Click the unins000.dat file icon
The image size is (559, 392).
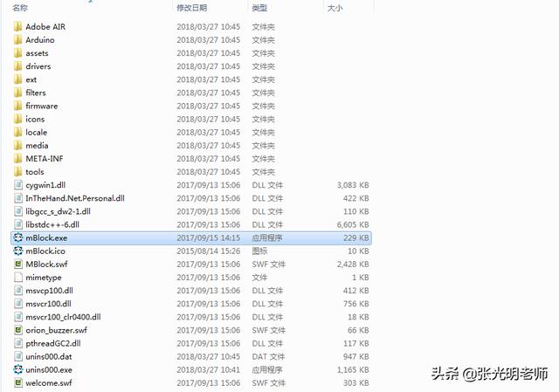[x=17, y=356]
